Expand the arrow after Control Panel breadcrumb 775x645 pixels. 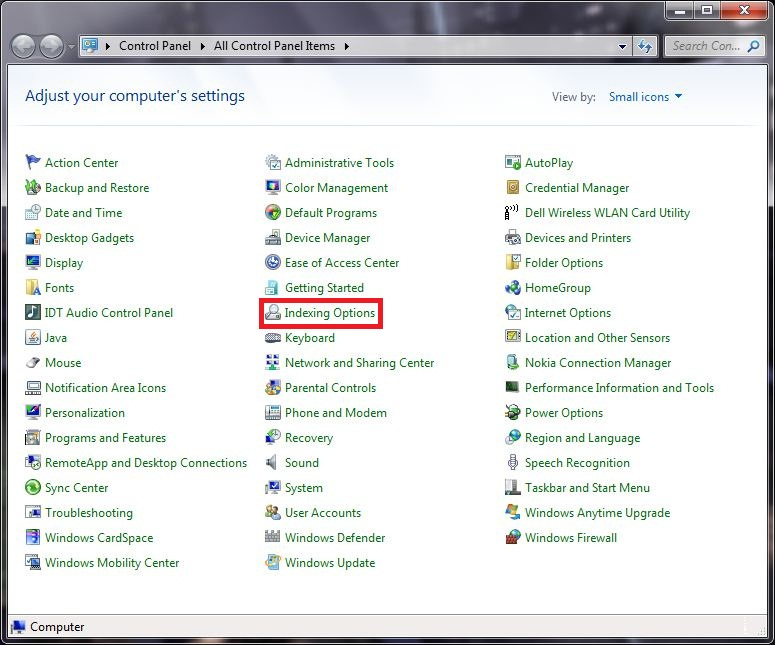[203, 46]
